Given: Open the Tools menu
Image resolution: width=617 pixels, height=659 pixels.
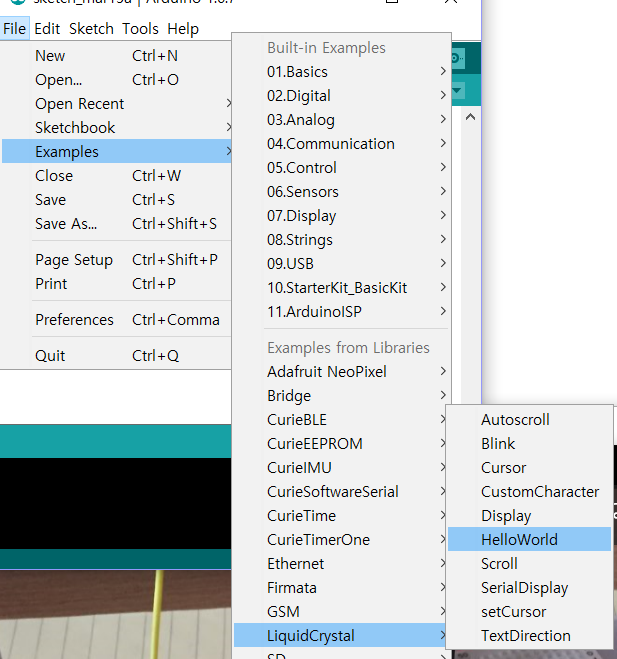Looking at the screenshot, I should click(x=140, y=29).
